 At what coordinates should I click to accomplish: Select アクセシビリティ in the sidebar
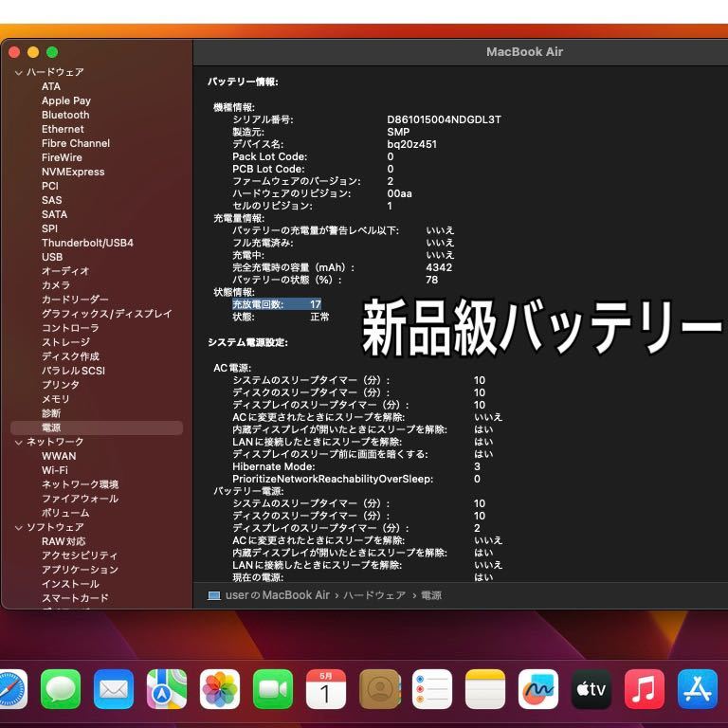click(x=80, y=555)
